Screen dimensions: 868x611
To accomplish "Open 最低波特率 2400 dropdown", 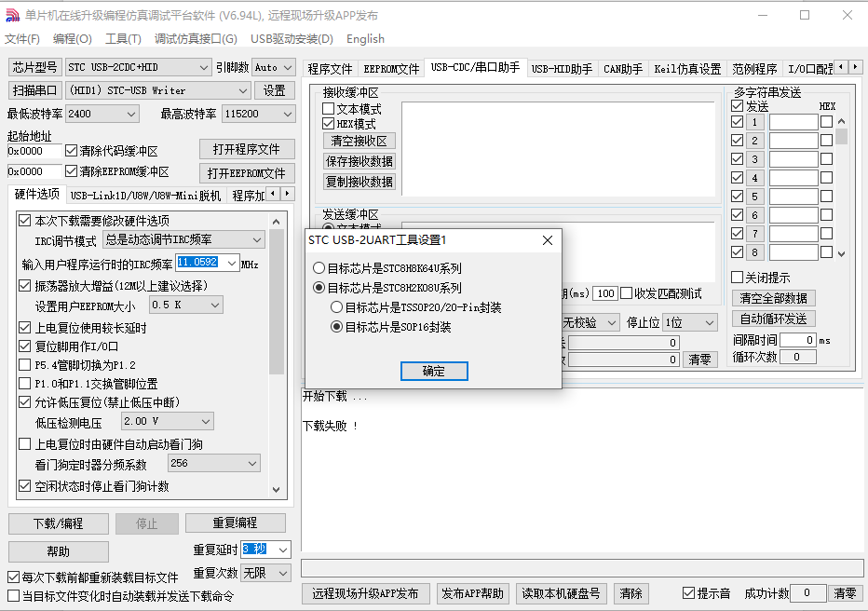I will (x=102, y=114).
